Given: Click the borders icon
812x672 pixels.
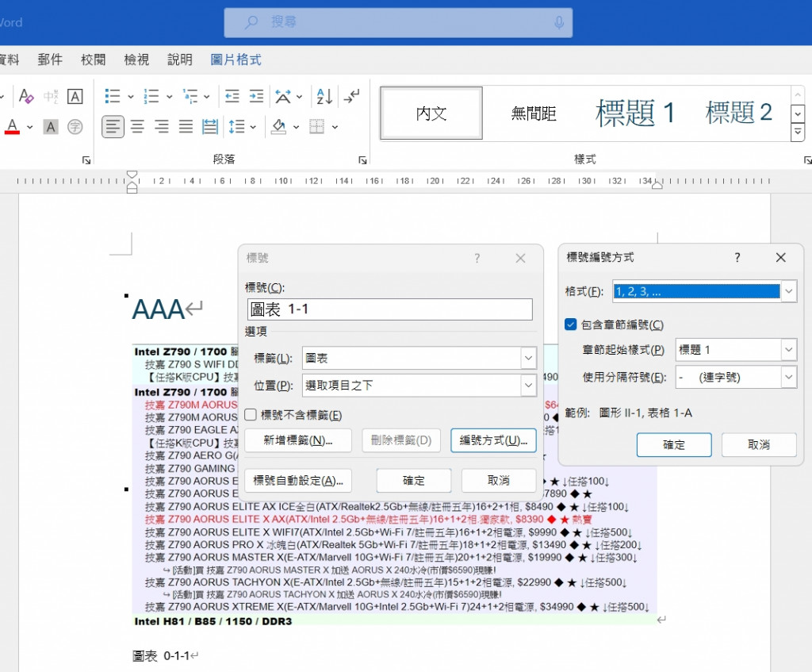Looking at the screenshot, I should coord(316,126).
